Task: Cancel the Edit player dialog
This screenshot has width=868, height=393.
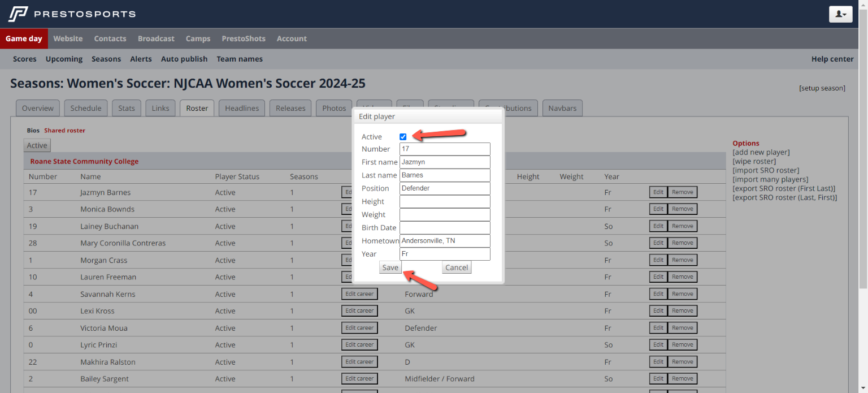Action: pos(457,267)
